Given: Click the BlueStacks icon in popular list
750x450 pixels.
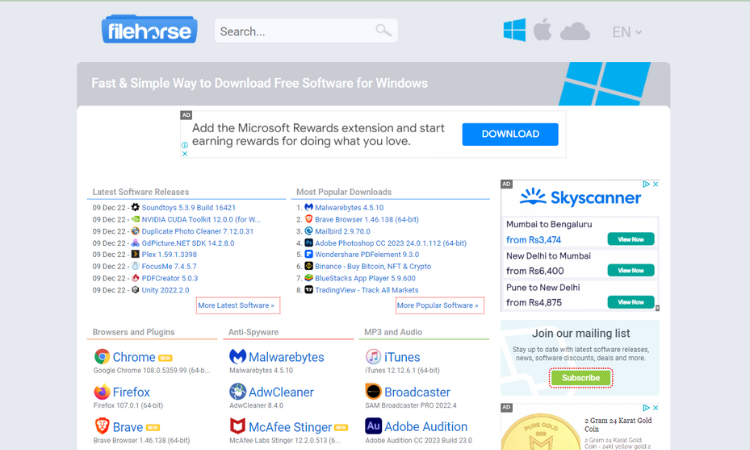Looking at the screenshot, I should [309, 278].
